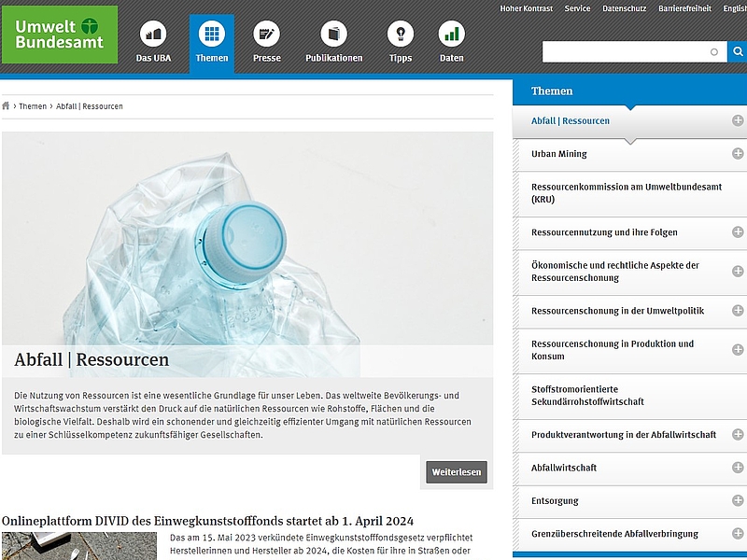The image size is (747, 560).
Task: Expand the Urban Mining submenu
Action: [737, 154]
